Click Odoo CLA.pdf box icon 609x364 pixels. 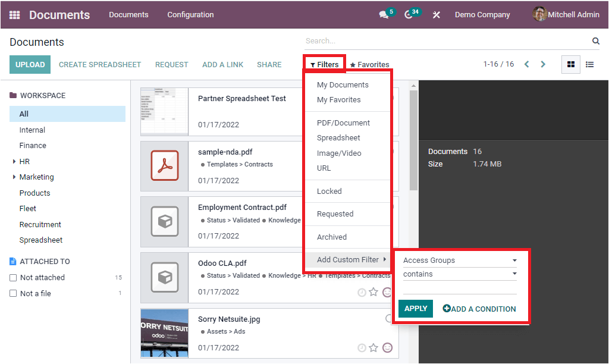165,277
